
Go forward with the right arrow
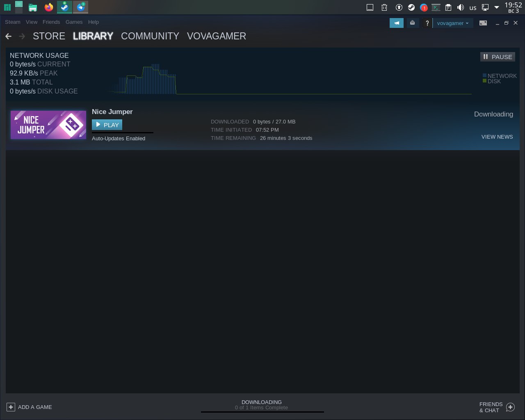click(x=22, y=37)
